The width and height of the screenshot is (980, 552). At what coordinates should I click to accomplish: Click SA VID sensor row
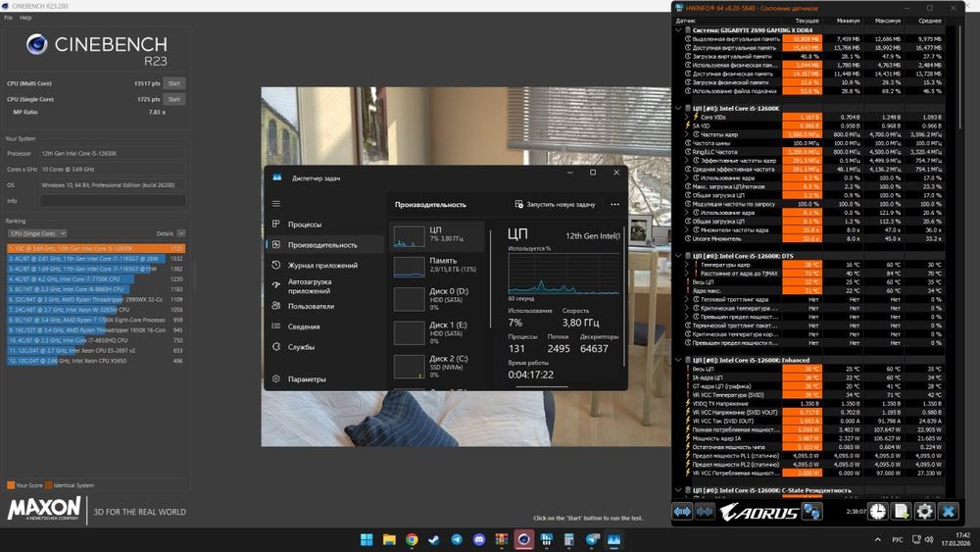[813, 125]
